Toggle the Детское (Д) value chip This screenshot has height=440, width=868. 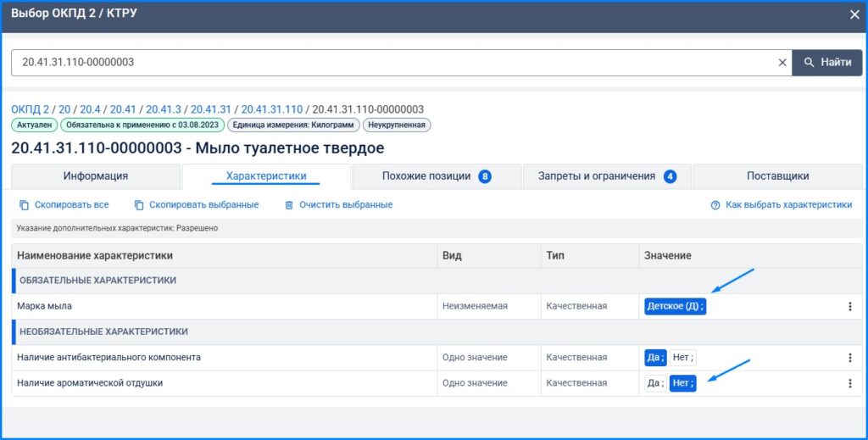tap(675, 306)
